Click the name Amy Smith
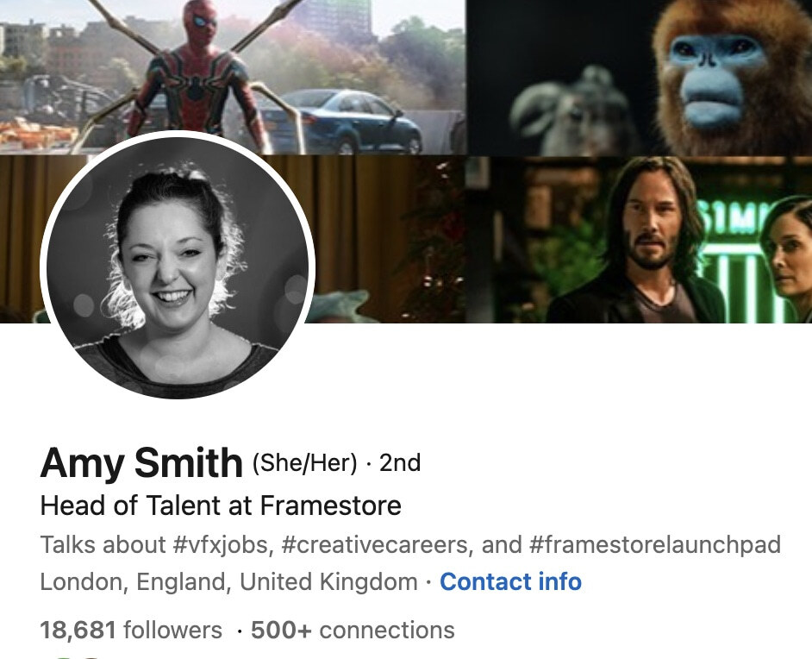Image resolution: width=812 pixels, height=659 pixels. coord(138,462)
